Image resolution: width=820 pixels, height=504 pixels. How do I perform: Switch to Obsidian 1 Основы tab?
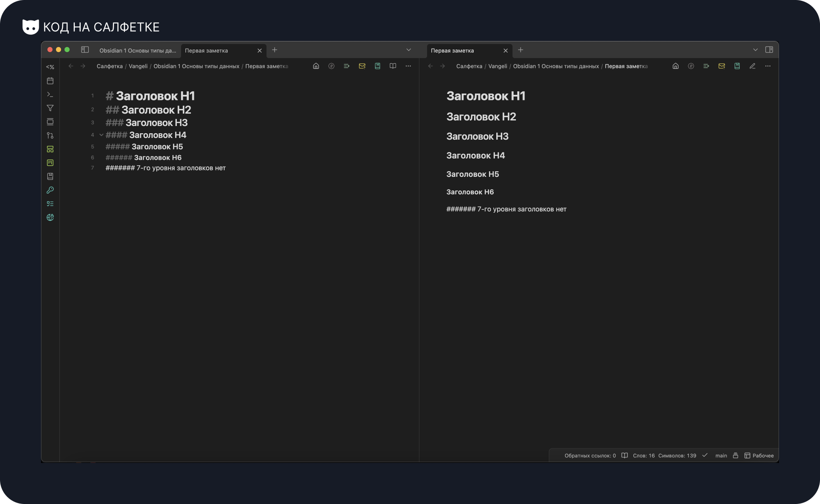point(138,50)
